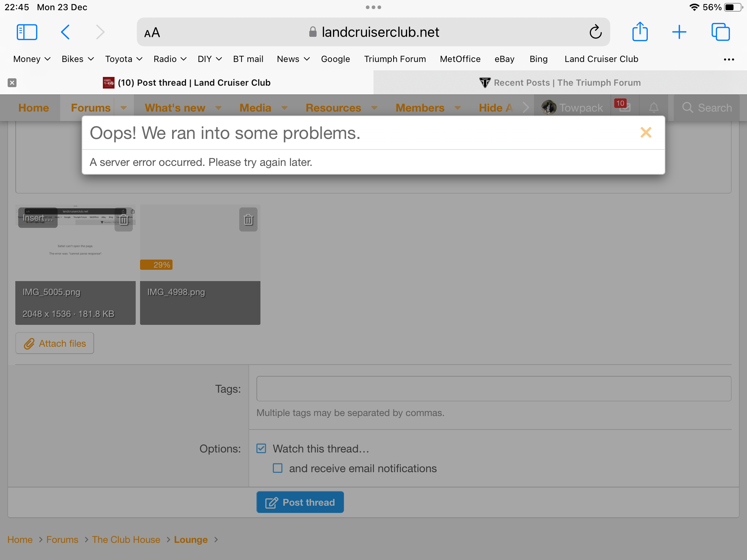Open the Land Cruiser Club bookmark
This screenshot has height=560, width=747.
[x=601, y=59]
